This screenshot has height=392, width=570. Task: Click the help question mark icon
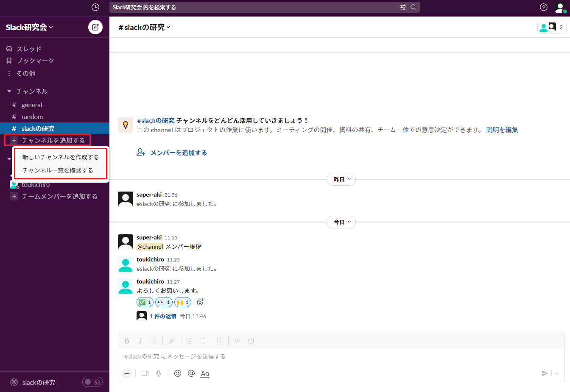pyautogui.click(x=543, y=7)
